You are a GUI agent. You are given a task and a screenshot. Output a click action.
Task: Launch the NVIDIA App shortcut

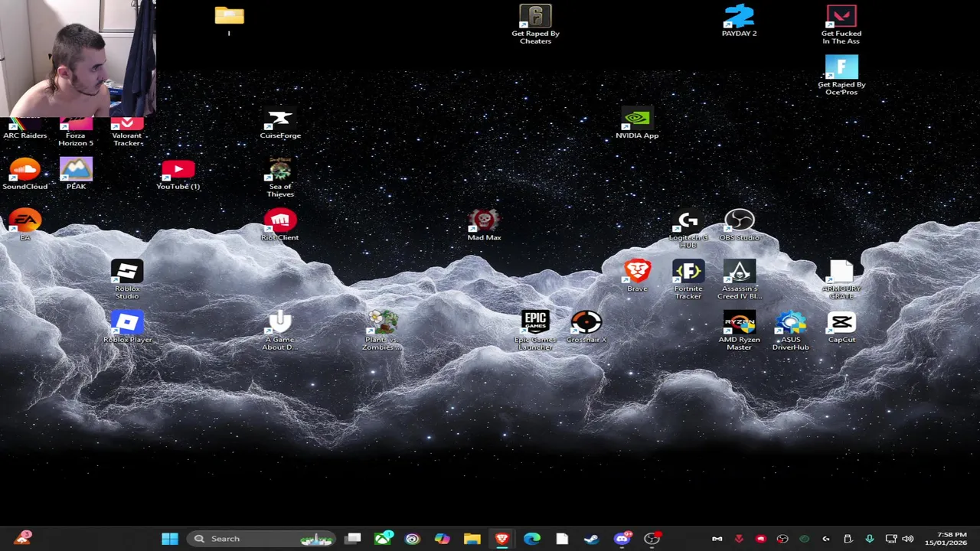click(x=637, y=125)
